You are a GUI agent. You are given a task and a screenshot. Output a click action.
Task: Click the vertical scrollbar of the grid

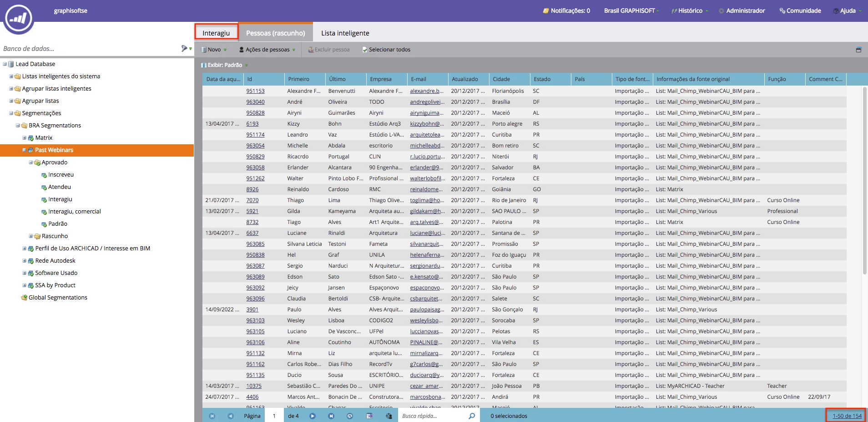click(865, 180)
